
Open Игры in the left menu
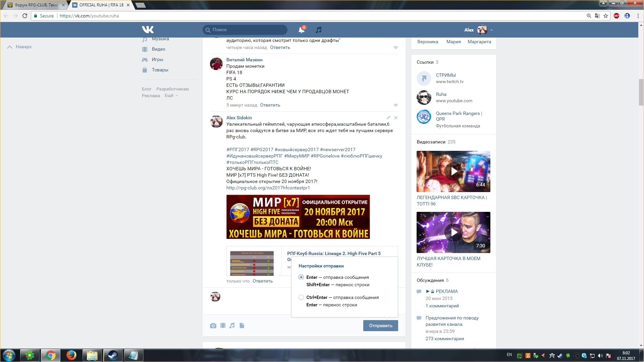(x=157, y=59)
